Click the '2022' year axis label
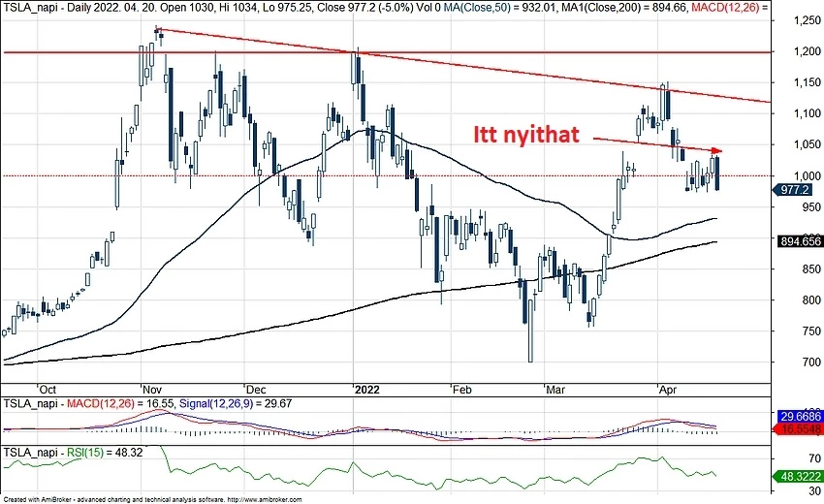 click(x=366, y=390)
